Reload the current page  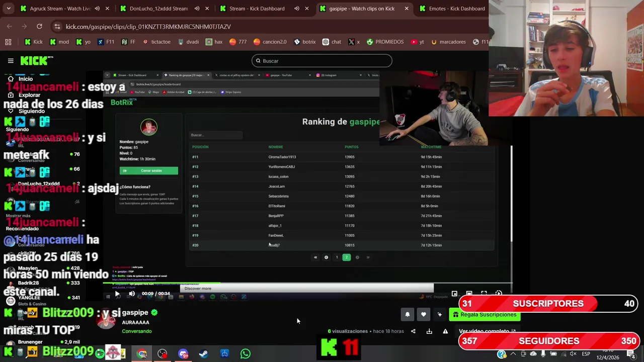(39, 27)
